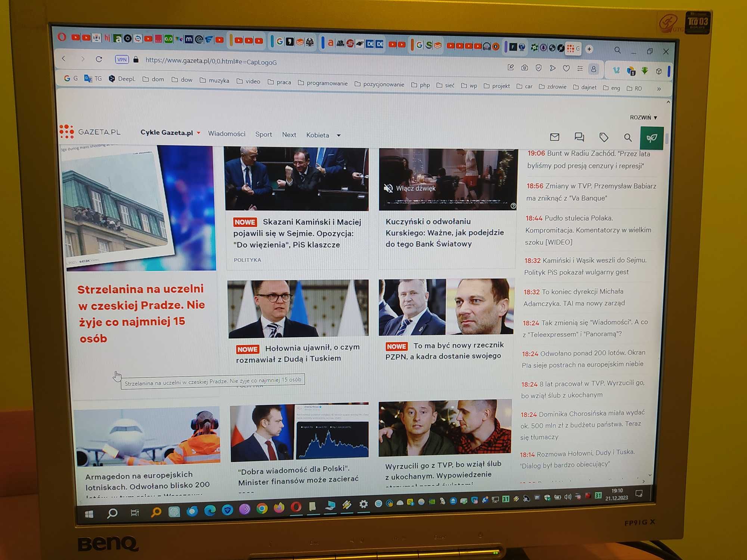747x560 pixels.
Task: Click the padlock site security icon
Action: 136,60
